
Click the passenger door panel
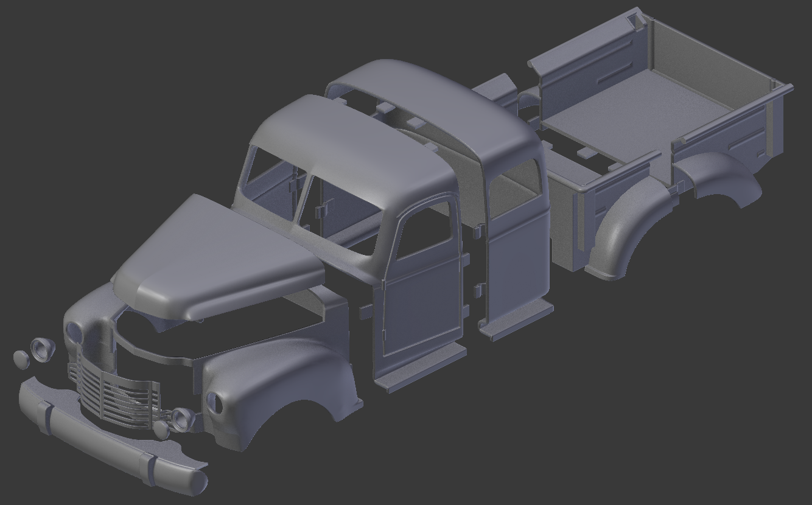520,274
